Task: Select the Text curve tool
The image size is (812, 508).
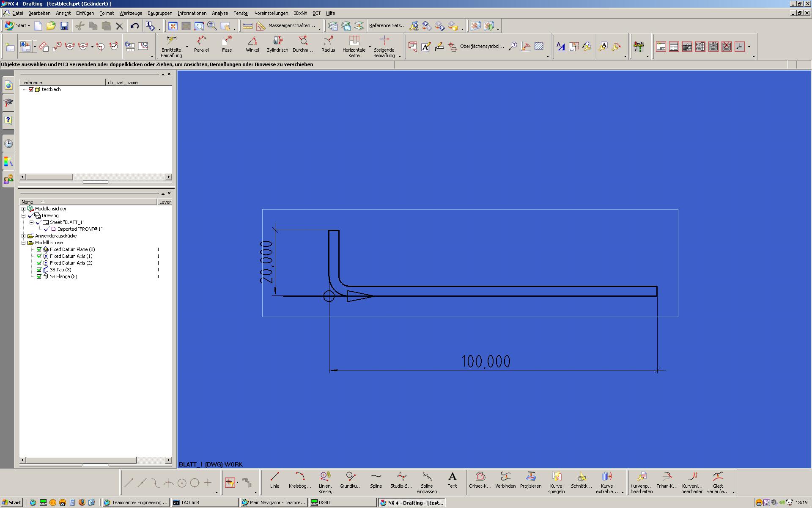Action: point(452,480)
